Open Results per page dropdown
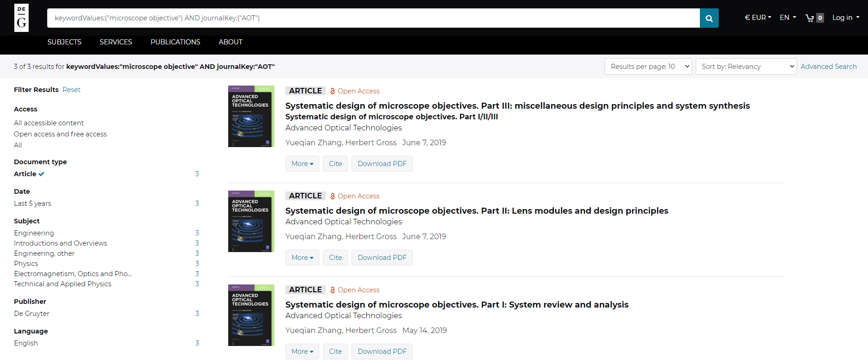The height and width of the screenshot is (364, 868). tap(648, 67)
